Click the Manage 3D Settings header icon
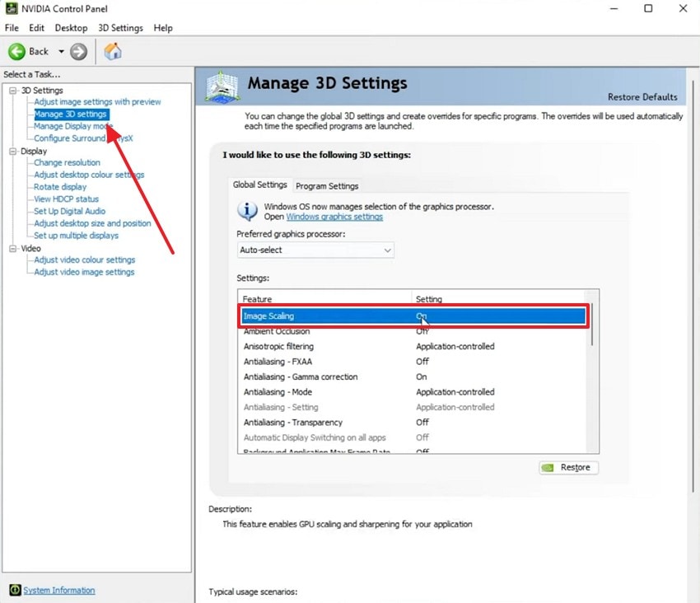This screenshot has width=700, height=603. [x=222, y=86]
